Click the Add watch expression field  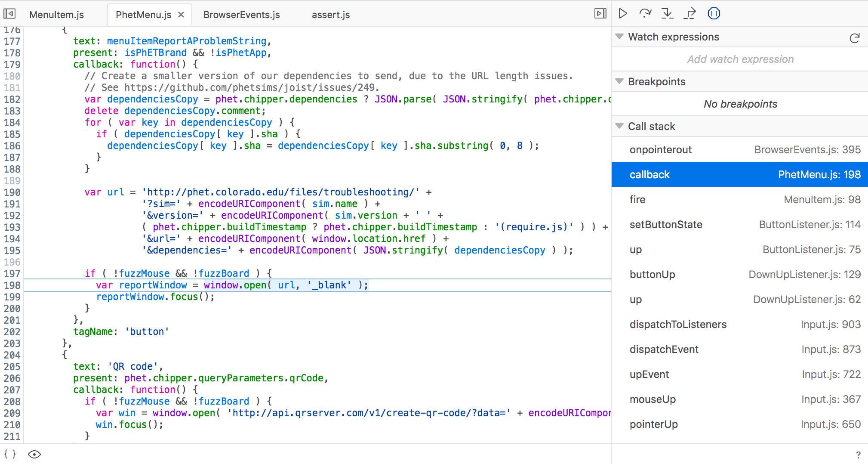740,59
